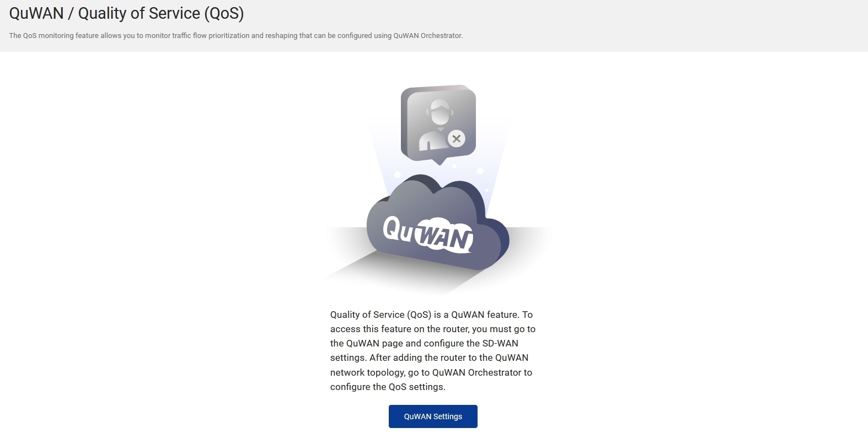Click the glowing dot right of the cloud top
This screenshot has height=444, width=868.
tap(480, 171)
